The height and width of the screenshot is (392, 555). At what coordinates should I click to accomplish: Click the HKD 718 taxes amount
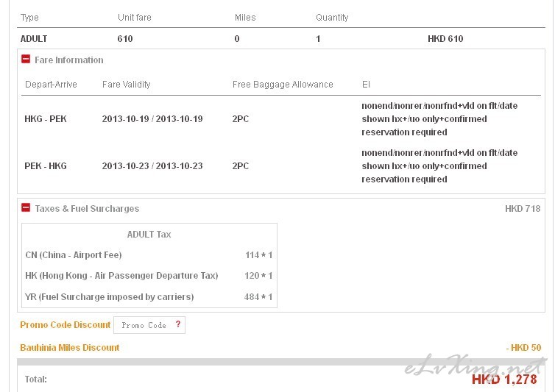pyautogui.click(x=523, y=208)
